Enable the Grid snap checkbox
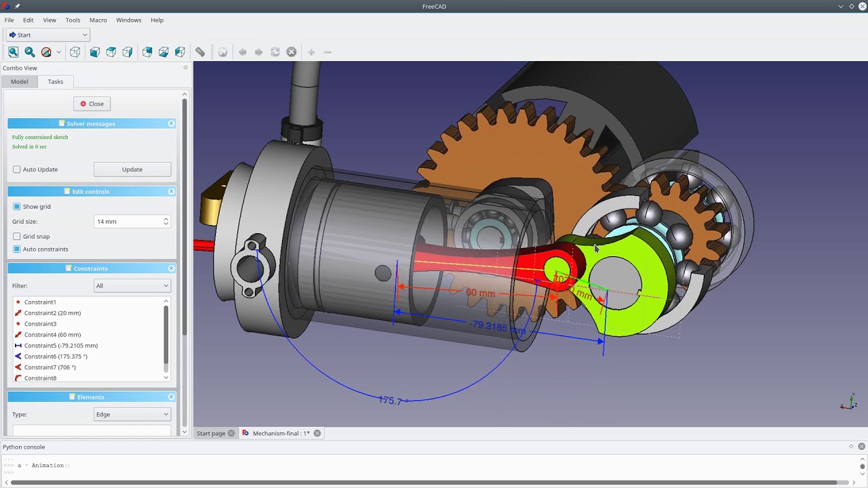 tap(17, 237)
